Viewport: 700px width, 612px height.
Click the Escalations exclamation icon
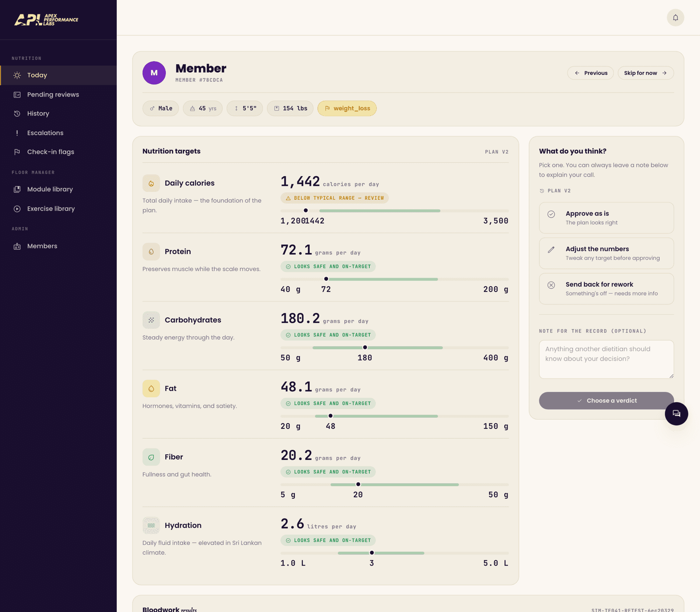pos(17,133)
